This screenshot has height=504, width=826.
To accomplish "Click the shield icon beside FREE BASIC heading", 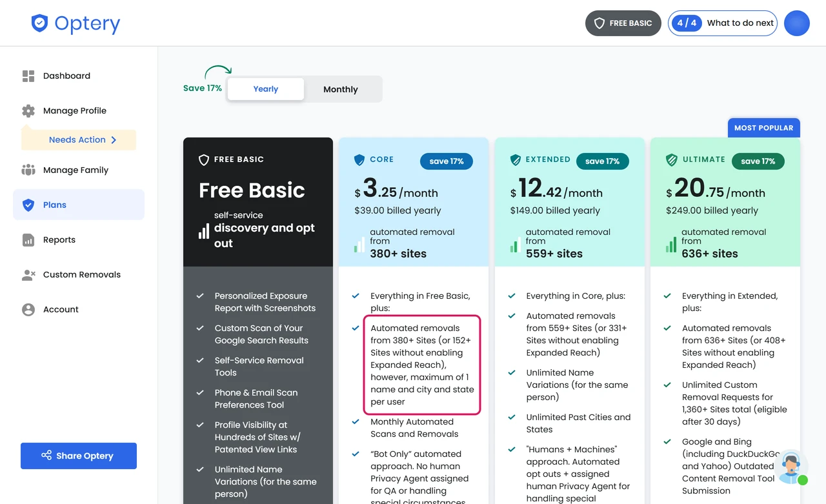I will click(204, 160).
